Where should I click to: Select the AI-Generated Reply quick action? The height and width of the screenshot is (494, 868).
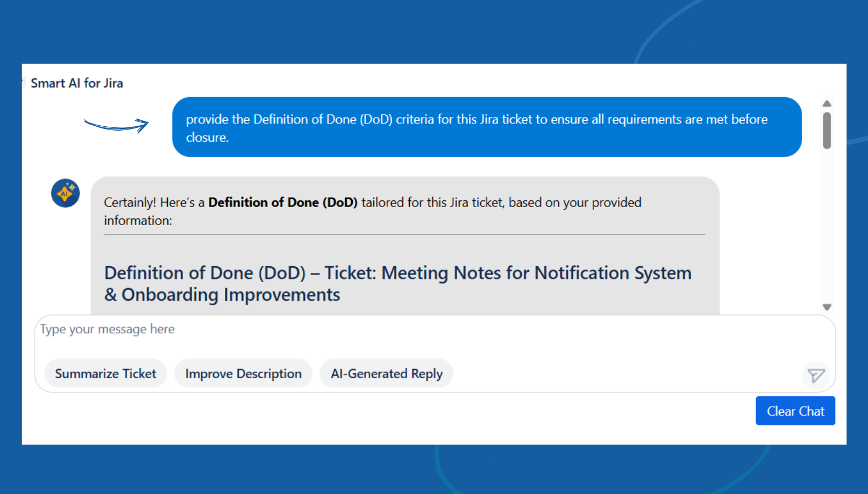(x=386, y=374)
